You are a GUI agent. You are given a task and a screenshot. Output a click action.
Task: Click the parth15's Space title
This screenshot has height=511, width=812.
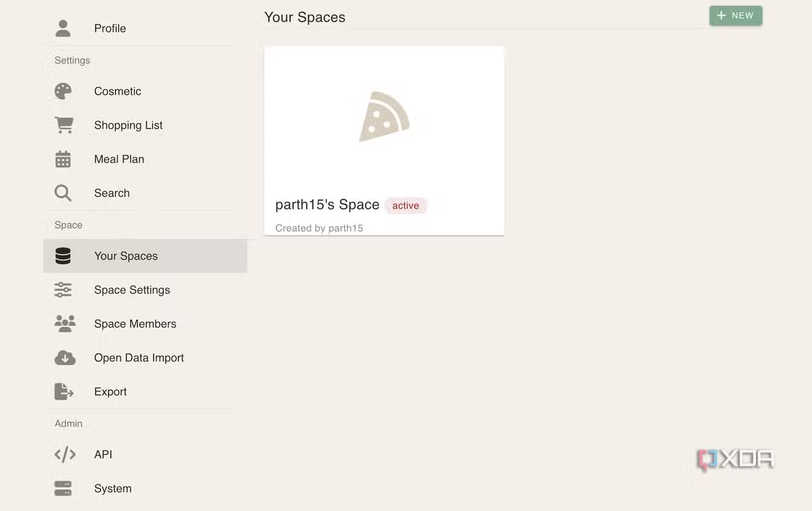pos(327,205)
